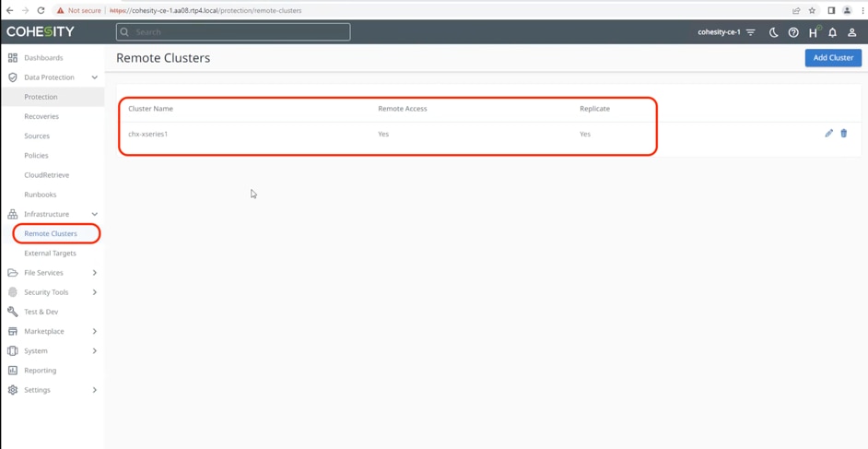The image size is (868, 449).
Task: Edit chx-xseries1 cluster with pencil icon
Action: tap(828, 133)
